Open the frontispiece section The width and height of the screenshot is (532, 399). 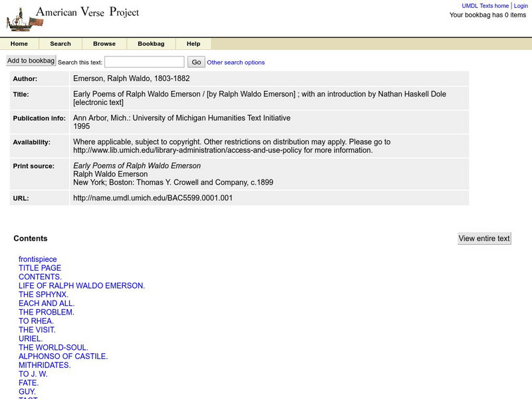(x=37, y=259)
